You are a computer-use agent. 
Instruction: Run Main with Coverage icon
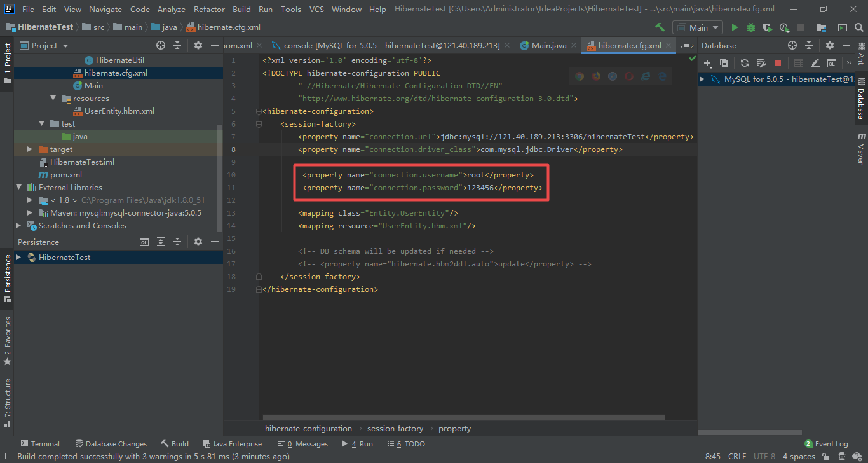point(768,27)
